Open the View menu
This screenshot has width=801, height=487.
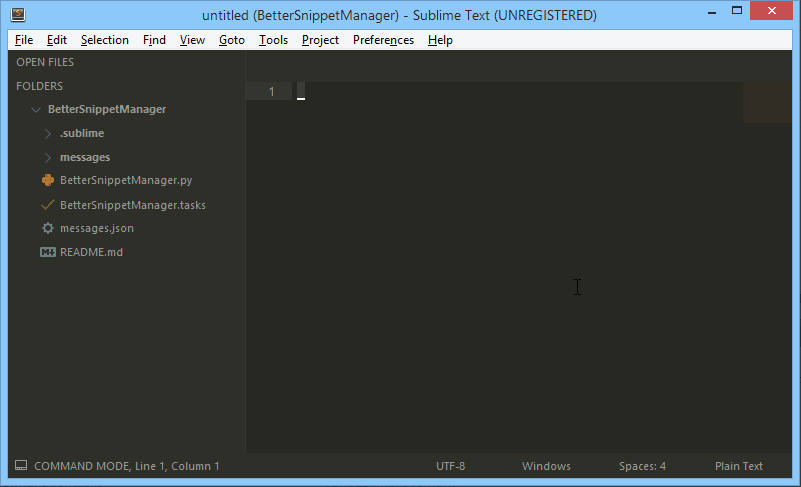coord(192,40)
